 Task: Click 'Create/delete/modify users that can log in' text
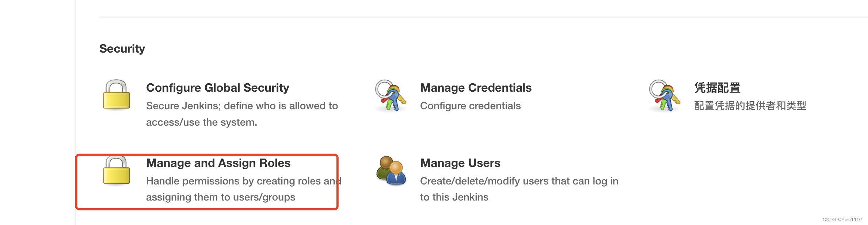519,181
